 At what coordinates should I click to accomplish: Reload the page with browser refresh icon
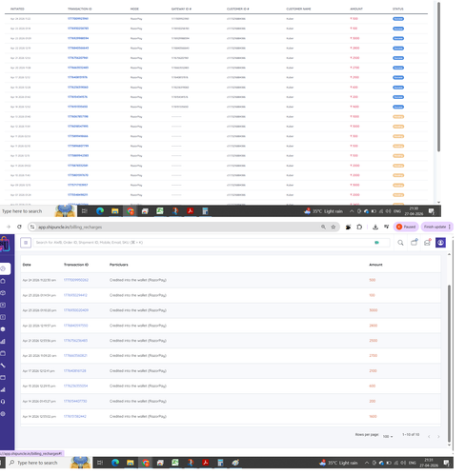pos(19,227)
